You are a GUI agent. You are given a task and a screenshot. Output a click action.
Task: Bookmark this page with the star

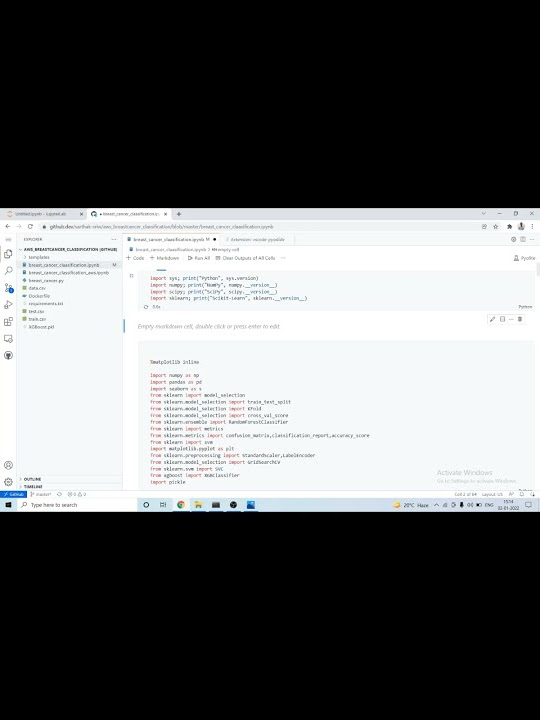[496, 226]
